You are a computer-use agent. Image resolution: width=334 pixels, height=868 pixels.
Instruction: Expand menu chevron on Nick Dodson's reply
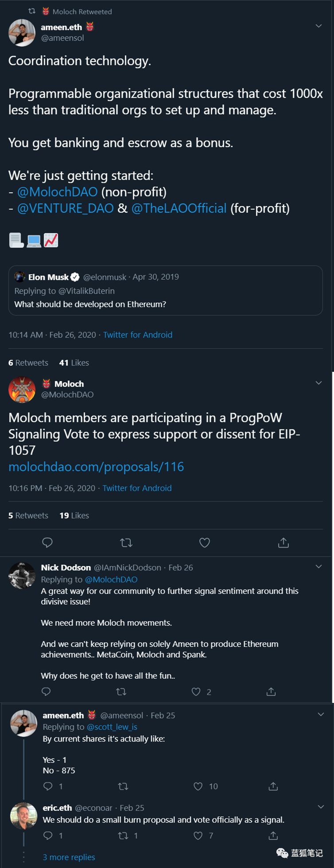coord(318,567)
